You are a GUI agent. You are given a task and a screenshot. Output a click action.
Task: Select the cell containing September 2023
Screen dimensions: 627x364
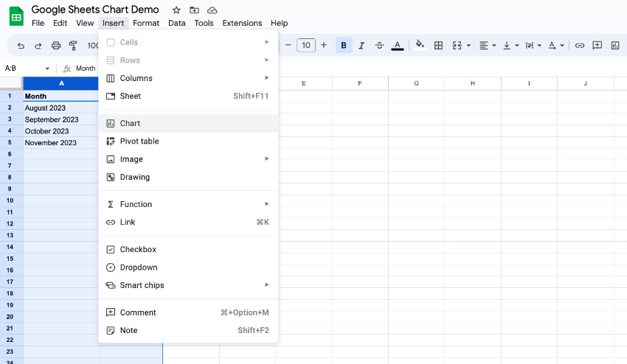(x=61, y=119)
